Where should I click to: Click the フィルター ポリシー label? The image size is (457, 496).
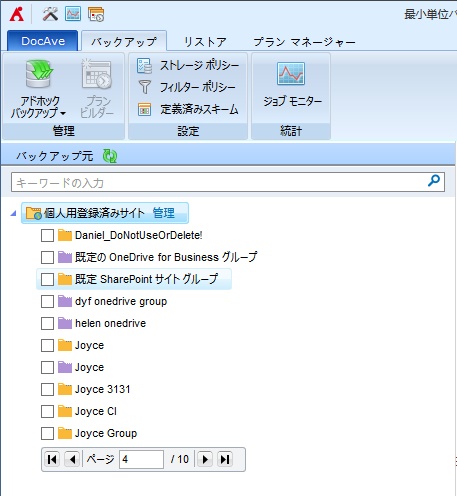coord(198,87)
